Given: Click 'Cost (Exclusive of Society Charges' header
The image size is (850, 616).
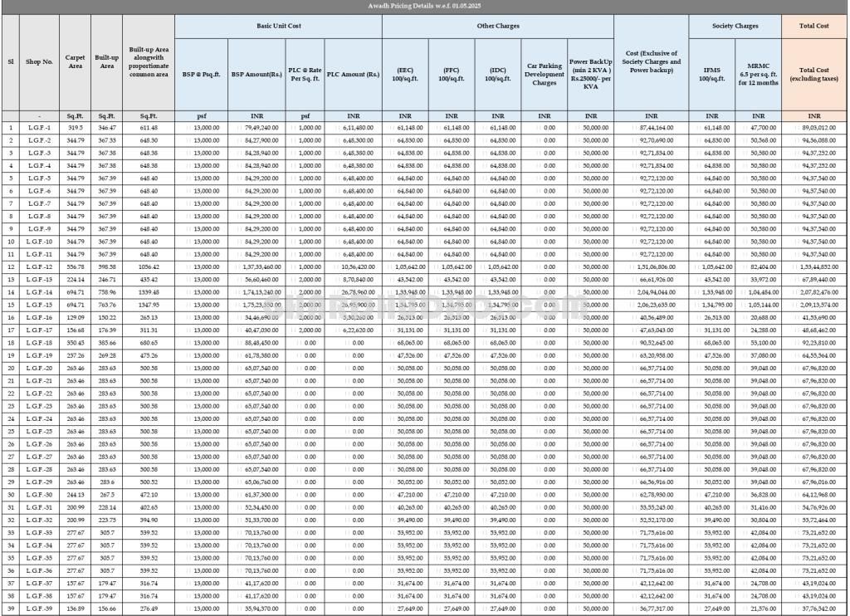Looking at the screenshot, I should [651, 61].
